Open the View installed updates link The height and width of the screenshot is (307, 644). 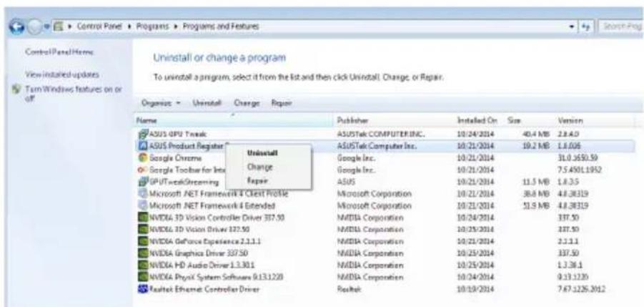62,75
